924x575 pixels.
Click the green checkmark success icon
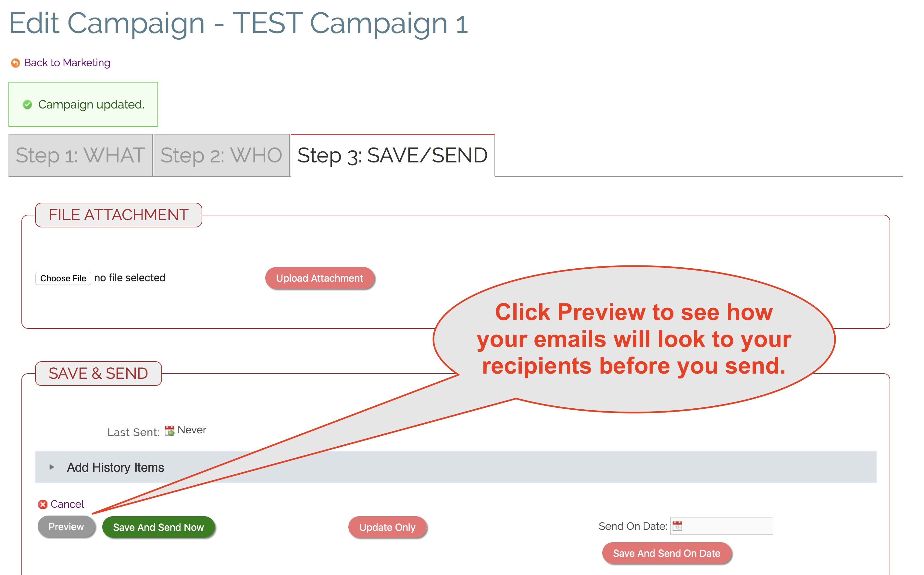pyautogui.click(x=27, y=104)
